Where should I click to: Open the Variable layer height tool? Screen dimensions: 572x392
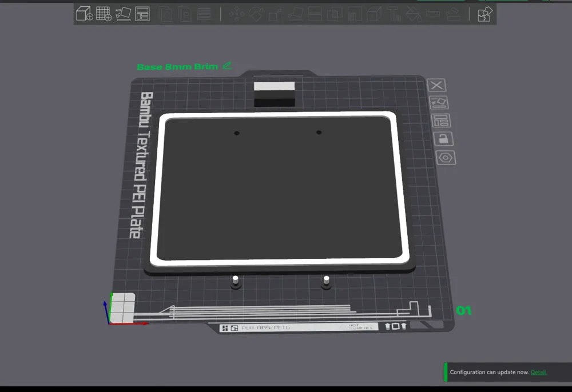pos(204,14)
